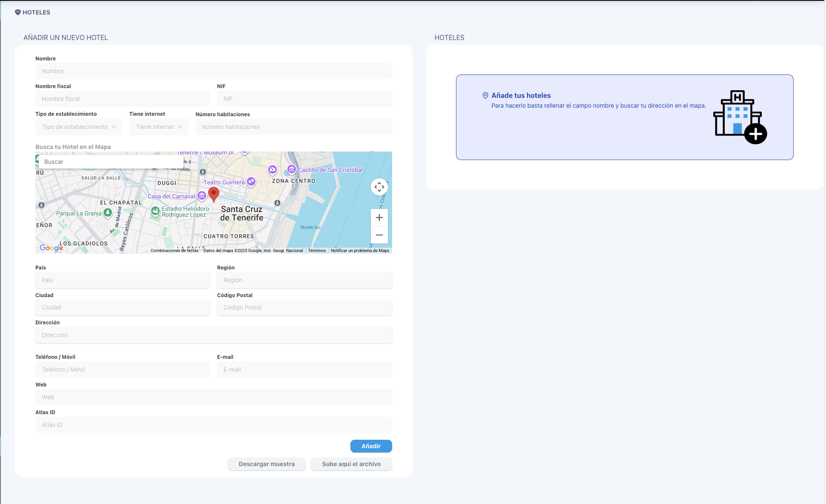826x504 pixels.
Task: Click the Número habitaciones field
Action: pyautogui.click(x=294, y=127)
